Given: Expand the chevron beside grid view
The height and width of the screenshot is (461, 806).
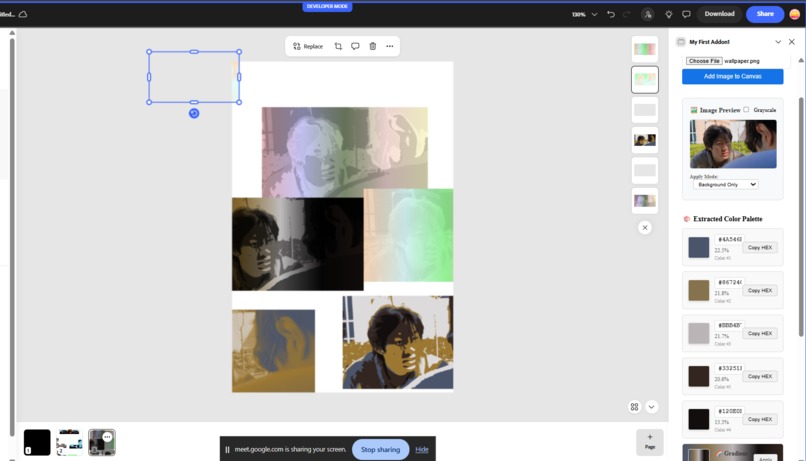Looking at the screenshot, I should pos(651,407).
